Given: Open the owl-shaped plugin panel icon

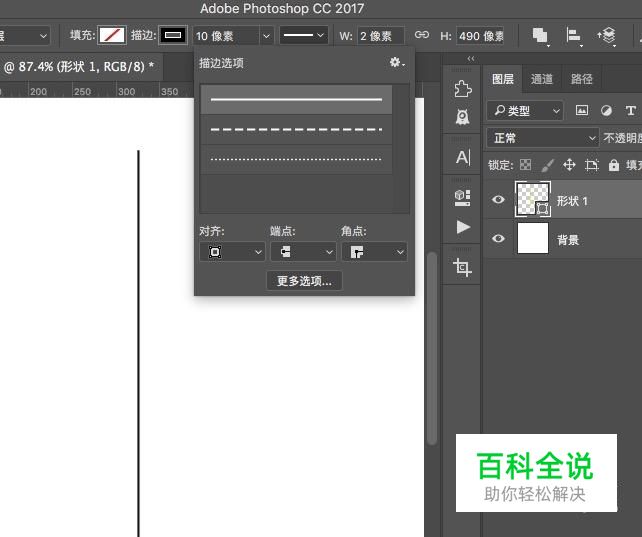Looking at the screenshot, I should point(463,117).
